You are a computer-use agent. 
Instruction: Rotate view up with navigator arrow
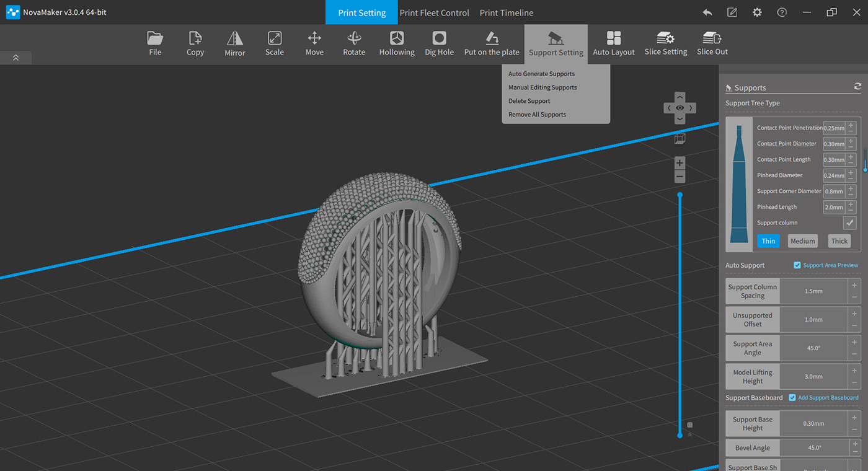coord(680,97)
